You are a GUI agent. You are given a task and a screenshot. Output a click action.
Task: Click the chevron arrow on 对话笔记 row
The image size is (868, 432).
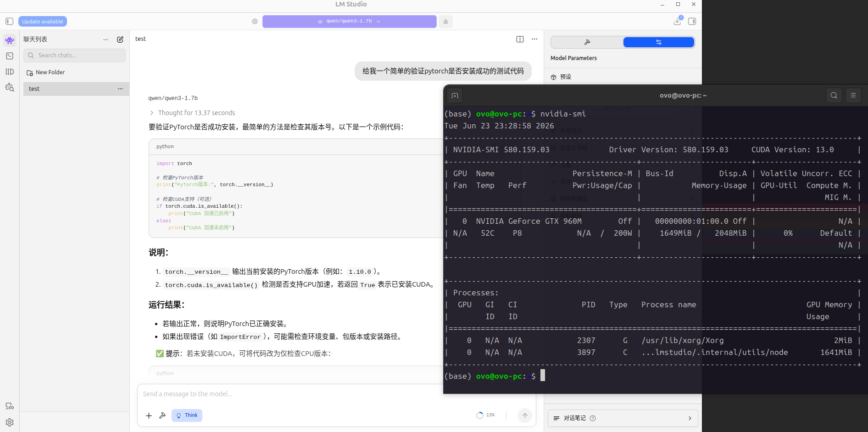pyautogui.click(x=690, y=418)
